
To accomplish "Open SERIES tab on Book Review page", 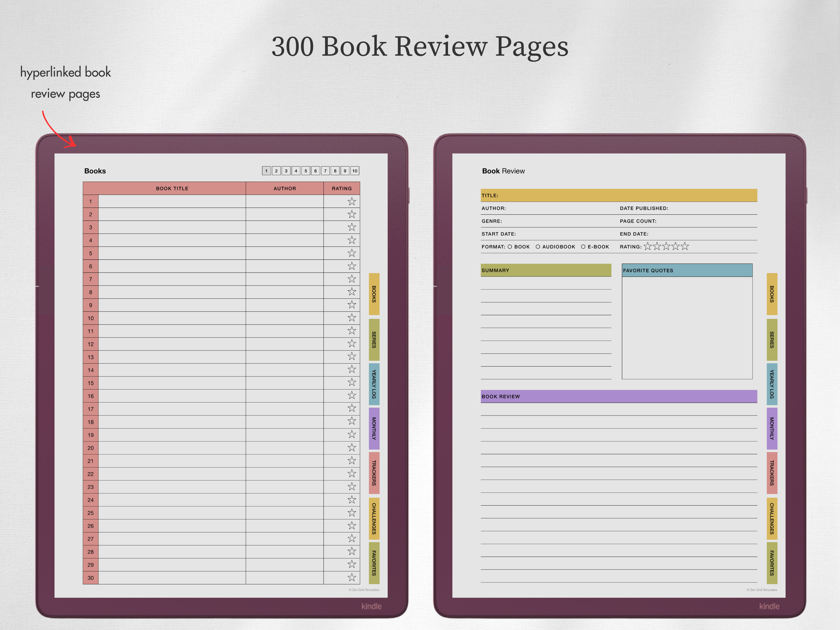I will coord(772,339).
